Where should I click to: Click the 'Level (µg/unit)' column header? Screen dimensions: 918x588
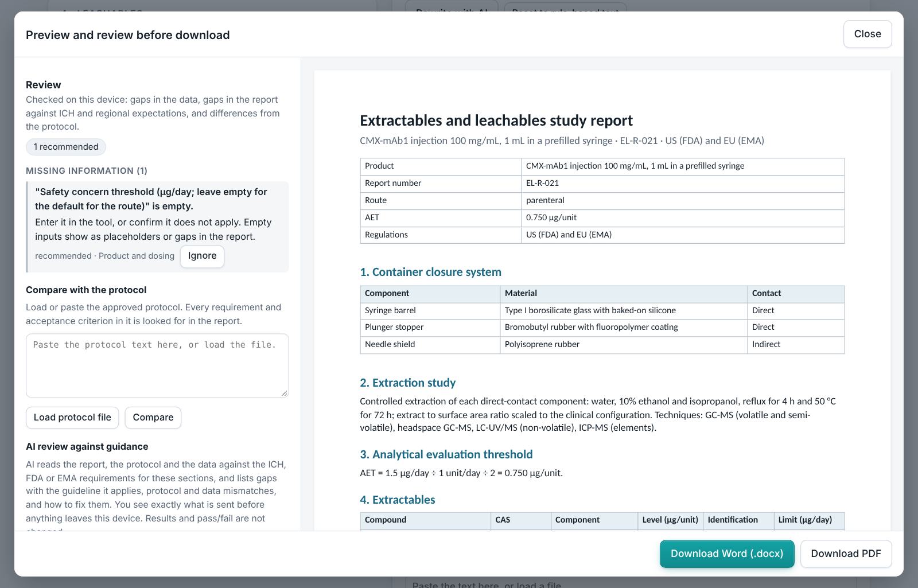670,520
